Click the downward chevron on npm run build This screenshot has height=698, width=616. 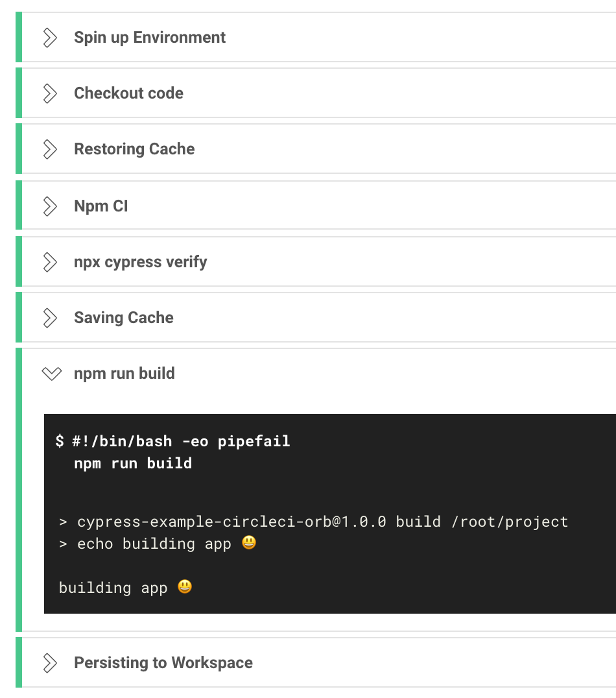tap(51, 373)
